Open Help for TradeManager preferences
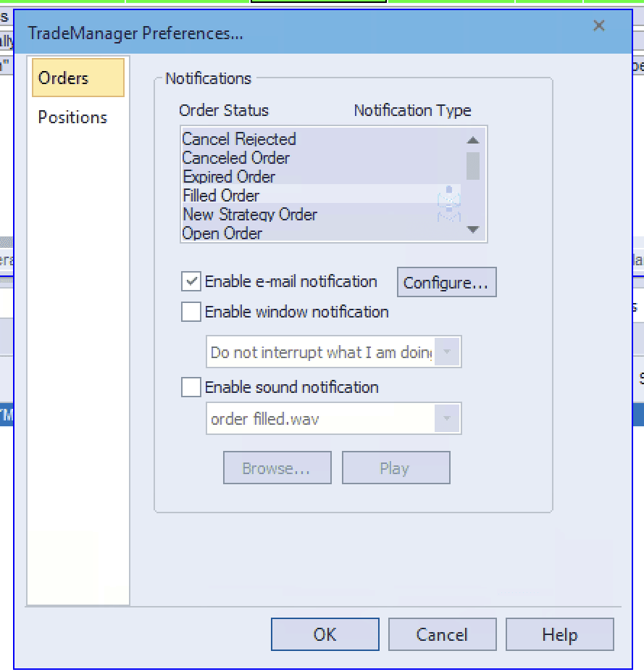The height and width of the screenshot is (672, 644). (560, 634)
